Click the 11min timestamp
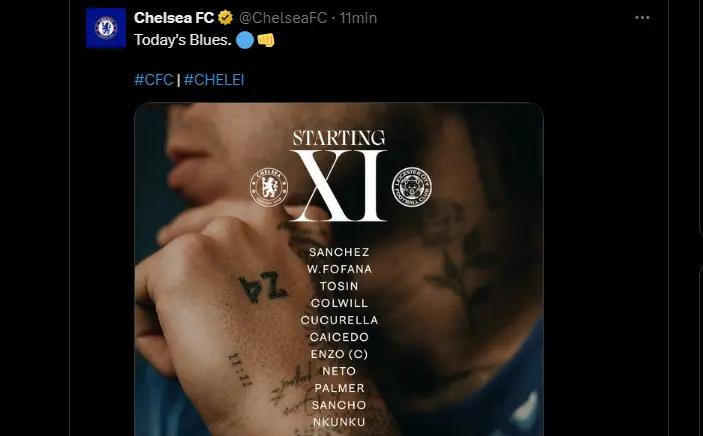 coord(357,18)
